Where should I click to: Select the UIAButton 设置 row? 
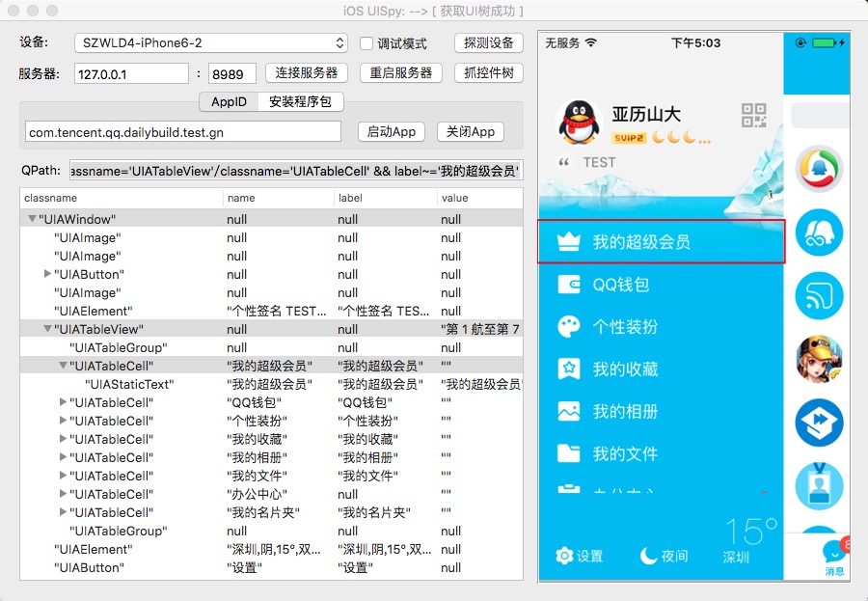point(271,567)
